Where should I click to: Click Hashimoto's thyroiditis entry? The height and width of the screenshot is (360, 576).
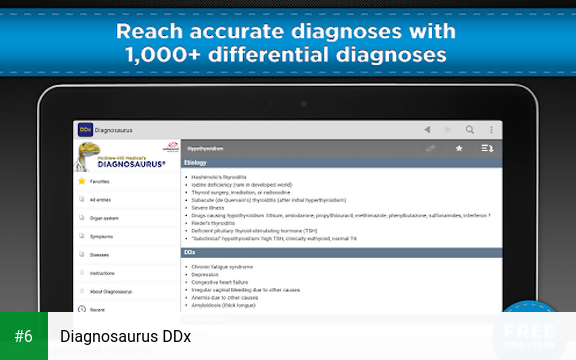coord(219,177)
